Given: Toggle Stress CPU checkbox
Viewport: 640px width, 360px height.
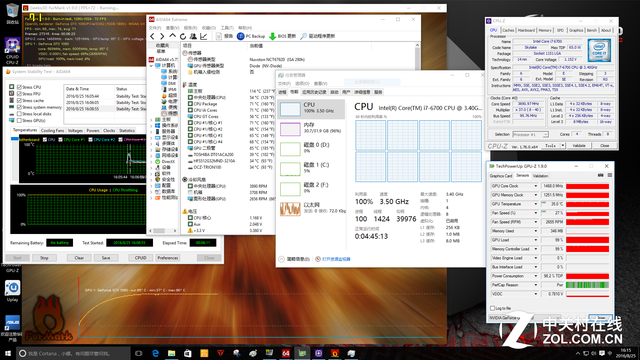Looking at the screenshot, I should (19, 87).
